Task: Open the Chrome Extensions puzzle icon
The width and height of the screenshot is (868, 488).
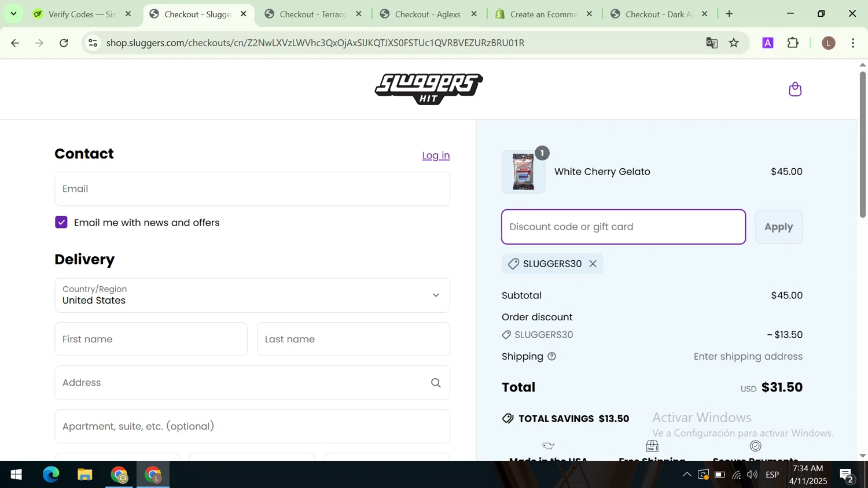Action: coord(793,43)
